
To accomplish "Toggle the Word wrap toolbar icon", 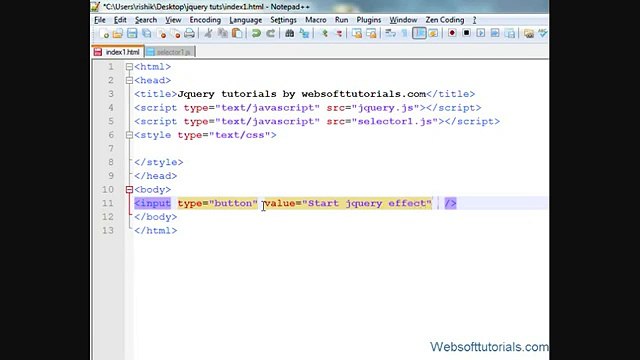I will (390, 33).
